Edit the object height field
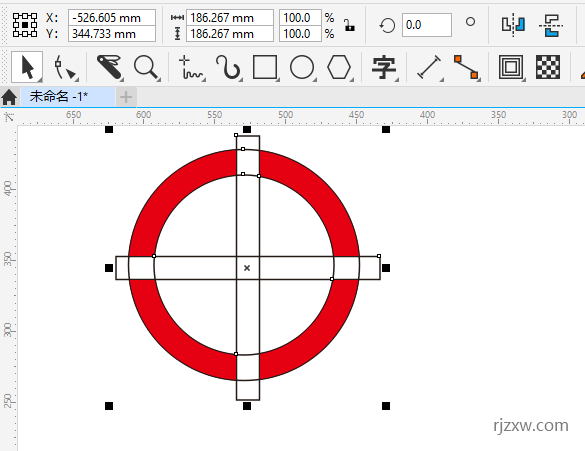 [x=229, y=34]
